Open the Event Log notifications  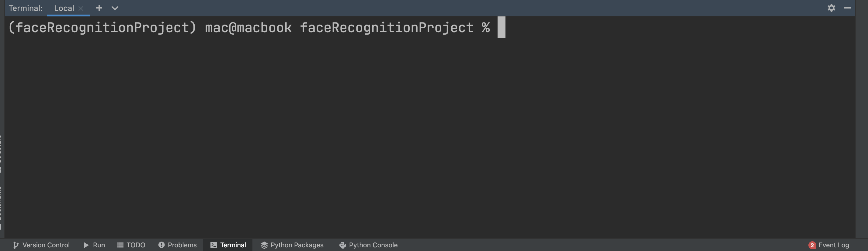point(829,245)
